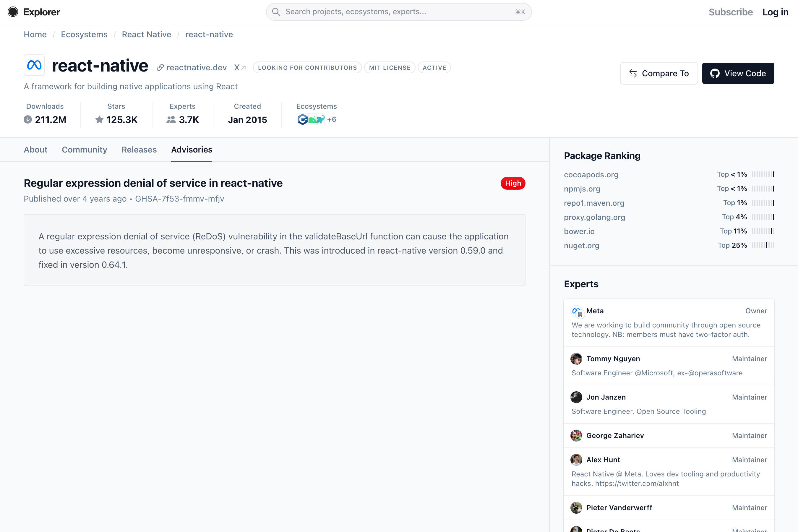Click the View Code button
The image size is (798, 532).
tap(738, 73)
